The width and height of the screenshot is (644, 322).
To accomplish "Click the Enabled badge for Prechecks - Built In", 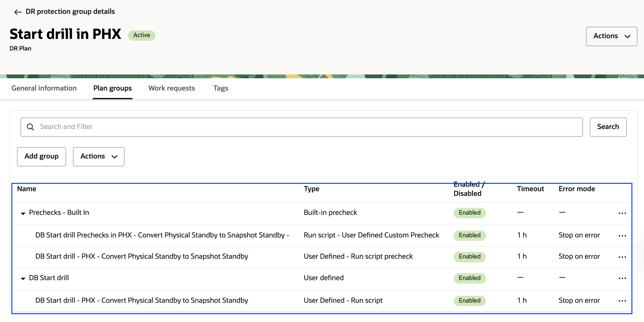I will [x=469, y=213].
